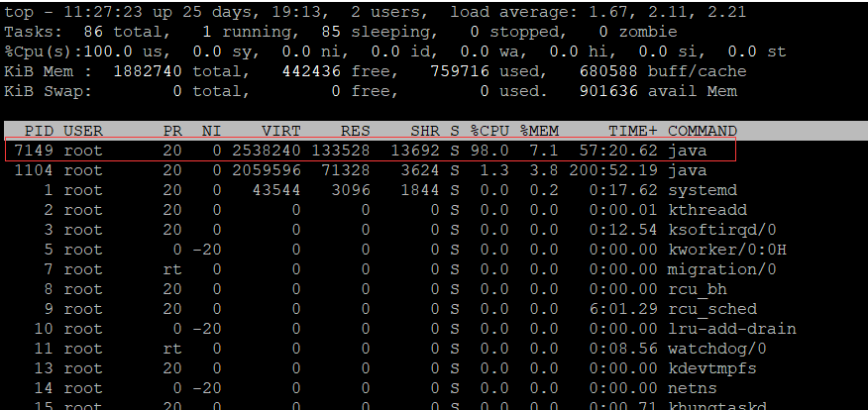This screenshot has height=410, width=868.
Task: Select the lru-add-drain command name
Action: click(x=732, y=329)
